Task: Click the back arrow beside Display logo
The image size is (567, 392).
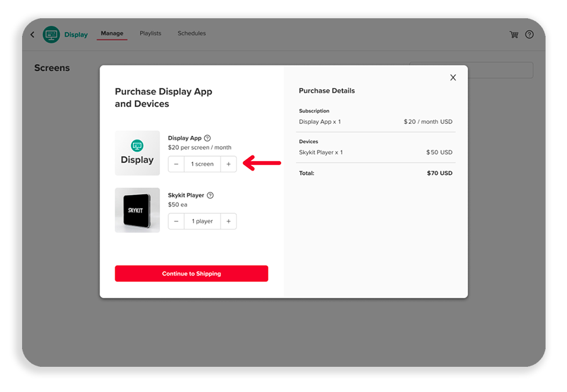Action: click(33, 35)
